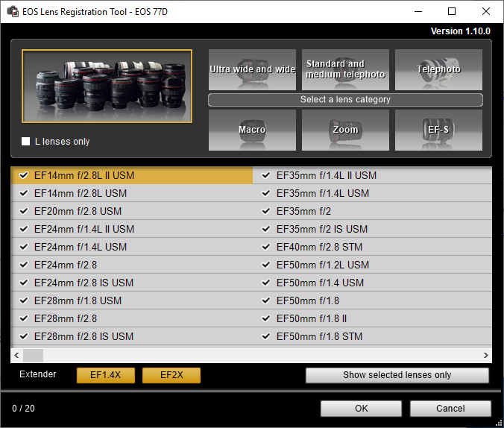The image size is (504, 428).
Task: Open the Telephoto lens category
Action: pos(438,69)
